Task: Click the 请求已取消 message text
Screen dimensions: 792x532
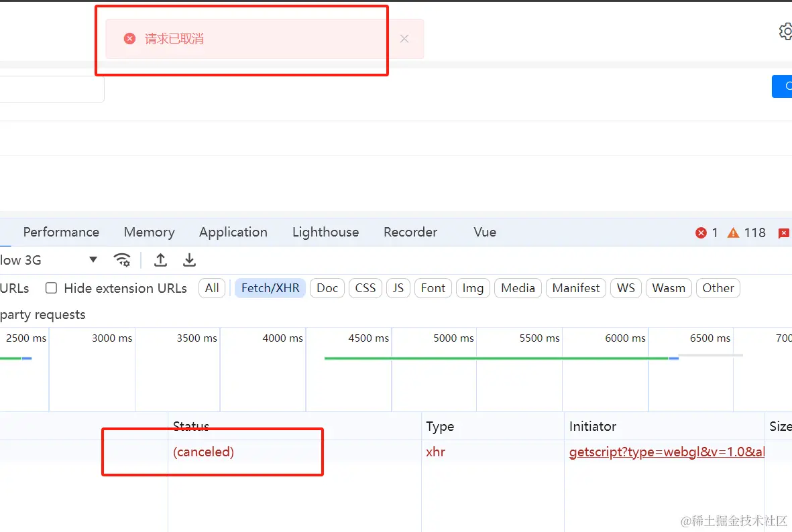Action: click(x=174, y=39)
